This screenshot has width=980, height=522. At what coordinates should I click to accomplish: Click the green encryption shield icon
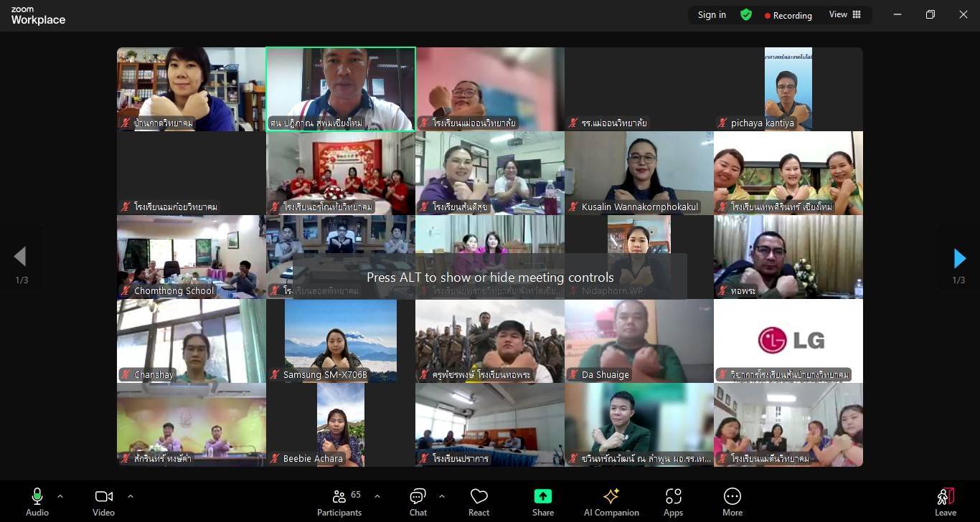tap(746, 15)
